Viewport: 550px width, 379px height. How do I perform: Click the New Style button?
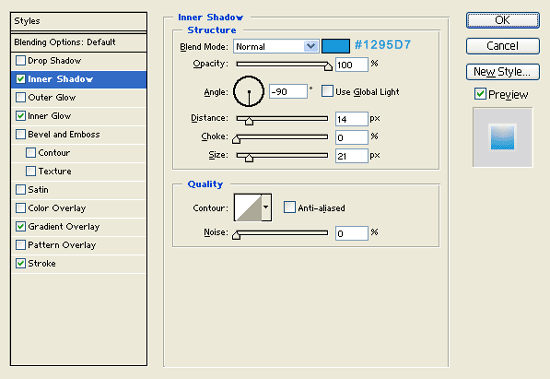tap(503, 72)
